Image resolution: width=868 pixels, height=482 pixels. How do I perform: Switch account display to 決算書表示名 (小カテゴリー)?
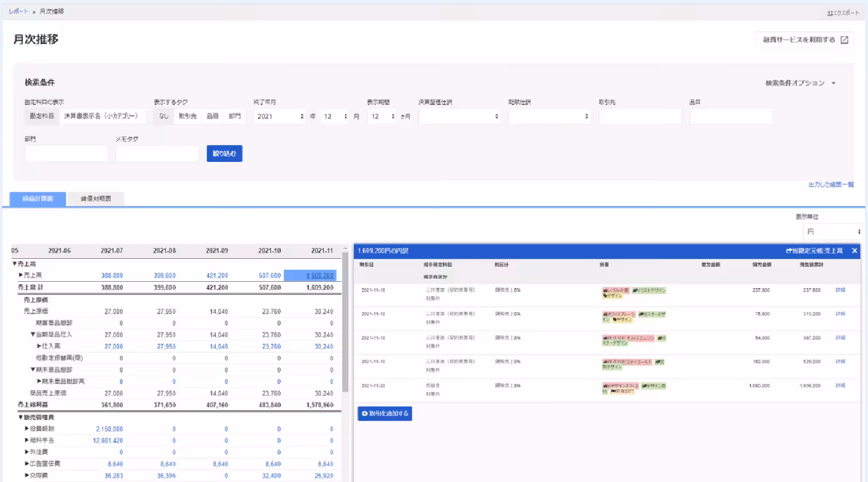pos(101,116)
